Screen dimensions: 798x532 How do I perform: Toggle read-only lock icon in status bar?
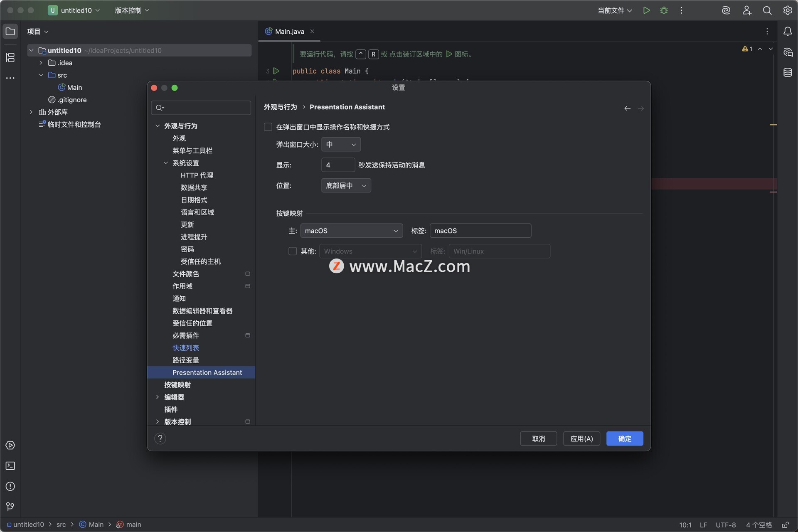(785, 525)
